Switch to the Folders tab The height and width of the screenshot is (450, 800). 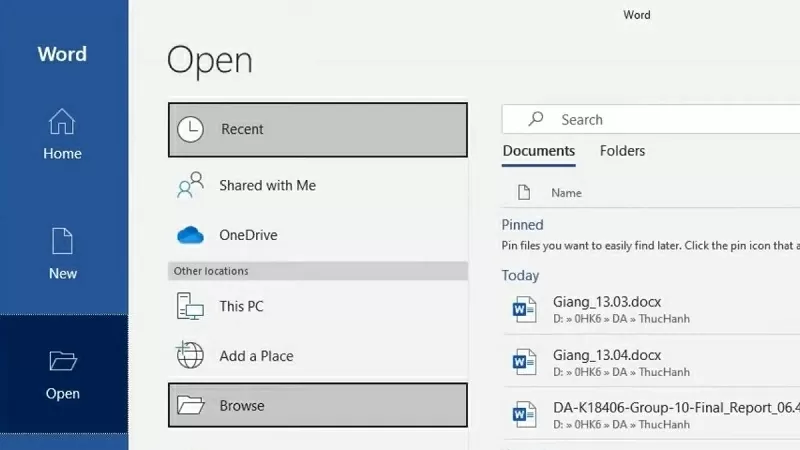[x=622, y=151]
